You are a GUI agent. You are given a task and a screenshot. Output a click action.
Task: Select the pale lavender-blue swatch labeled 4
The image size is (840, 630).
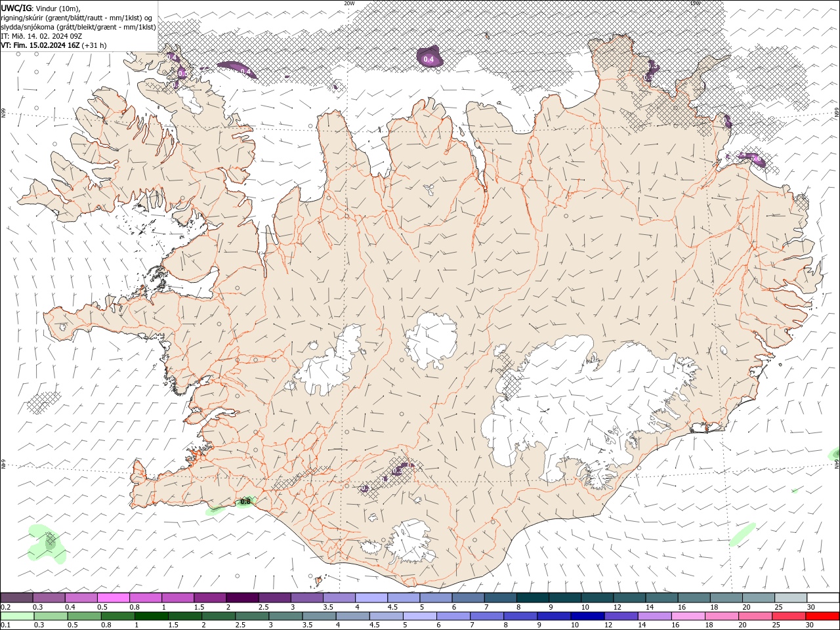[x=371, y=598]
